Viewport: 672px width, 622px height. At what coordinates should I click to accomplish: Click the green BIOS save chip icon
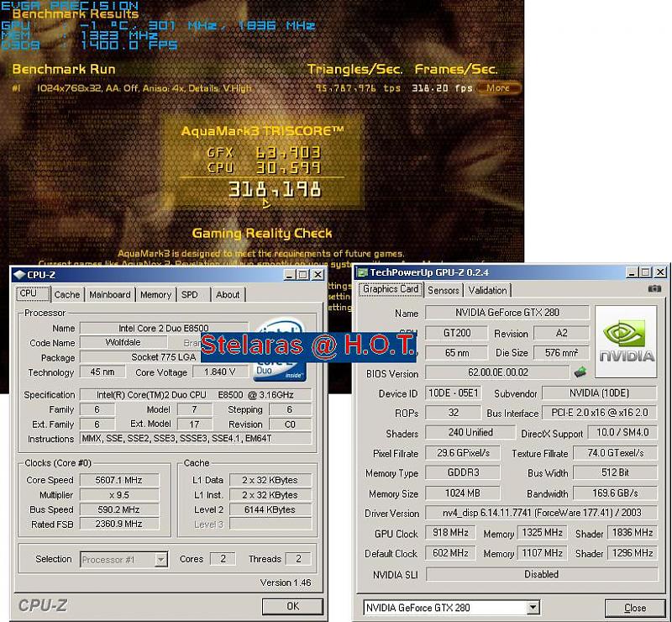point(580,372)
